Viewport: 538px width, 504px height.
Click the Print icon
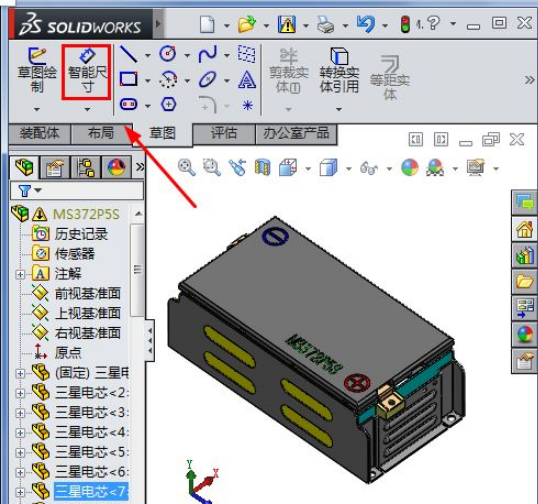pyautogui.click(x=325, y=25)
